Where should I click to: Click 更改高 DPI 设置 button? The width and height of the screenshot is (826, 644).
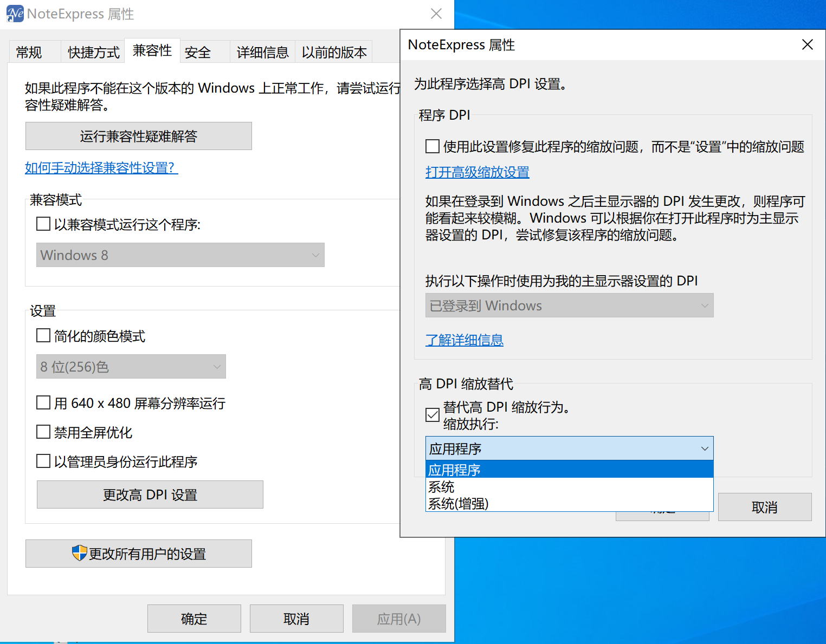[x=150, y=495]
